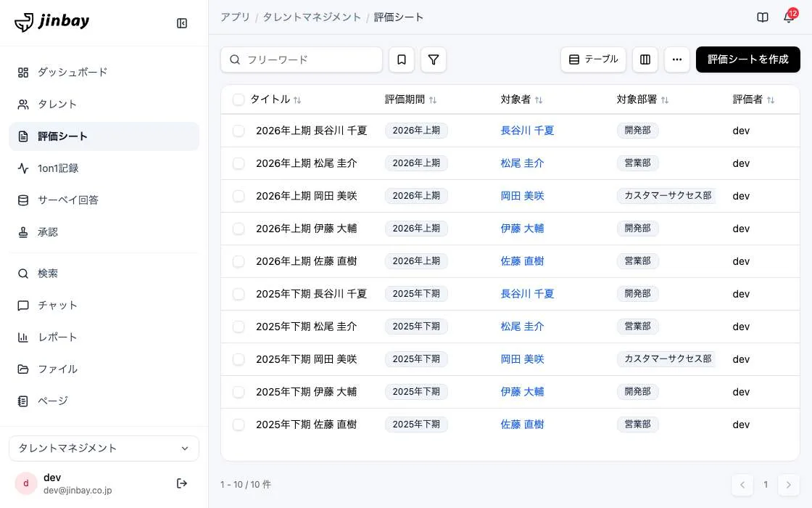This screenshot has height=508, width=812.
Task: Go to タレントマネジメント in the breadcrumb
Action: [x=312, y=17]
